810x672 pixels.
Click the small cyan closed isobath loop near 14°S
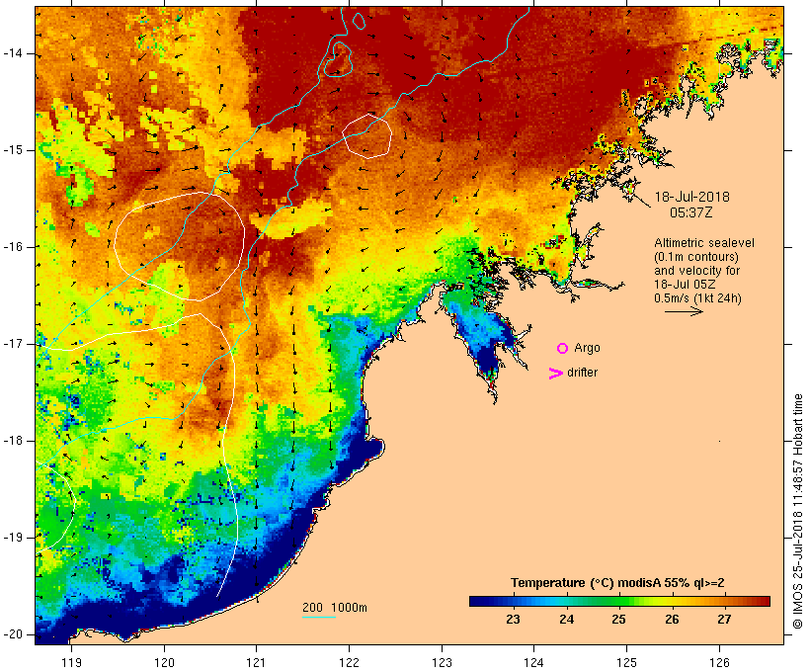[338, 59]
